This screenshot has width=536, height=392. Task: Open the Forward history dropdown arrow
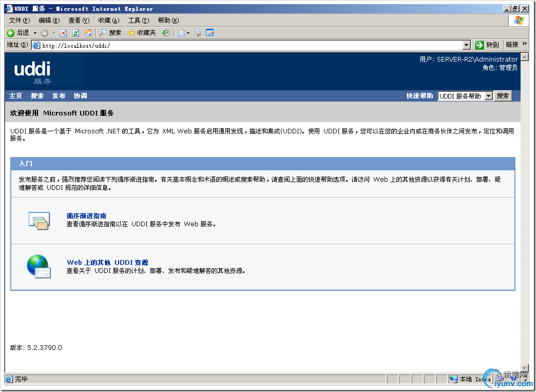(x=54, y=33)
